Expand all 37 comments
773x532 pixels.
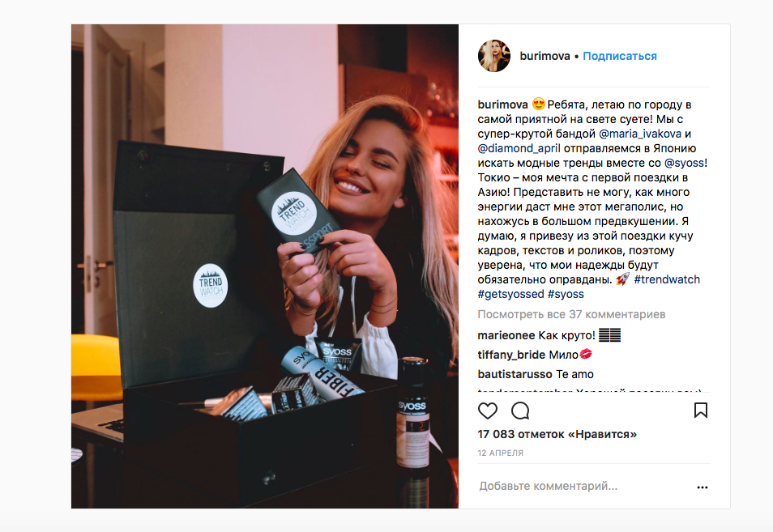[571, 314]
